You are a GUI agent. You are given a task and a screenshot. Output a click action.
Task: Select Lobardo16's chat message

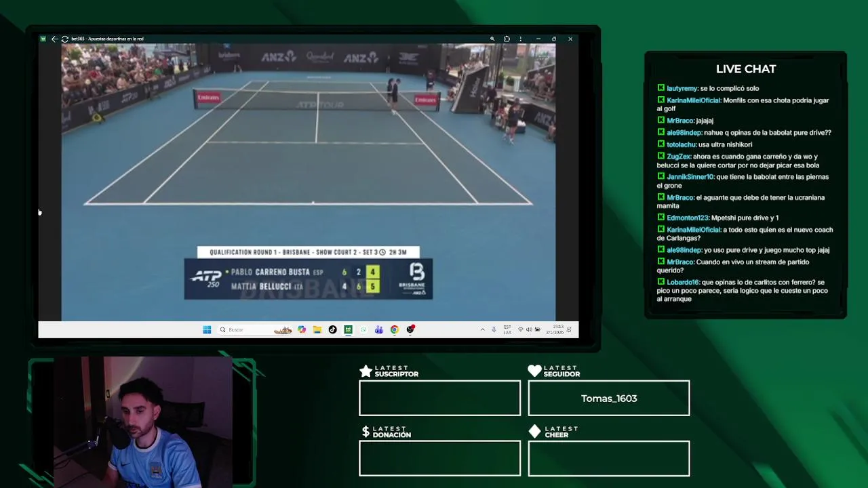click(743, 290)
